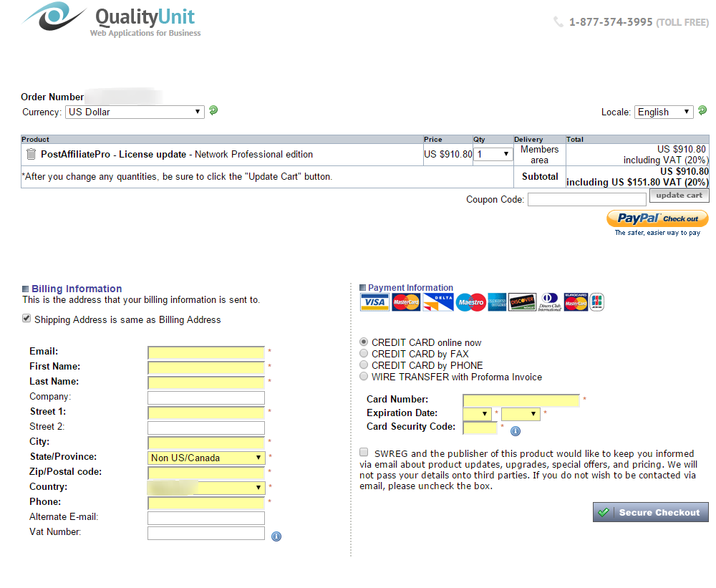
Task: Click the Email input field
Action: tap(206, 352)
